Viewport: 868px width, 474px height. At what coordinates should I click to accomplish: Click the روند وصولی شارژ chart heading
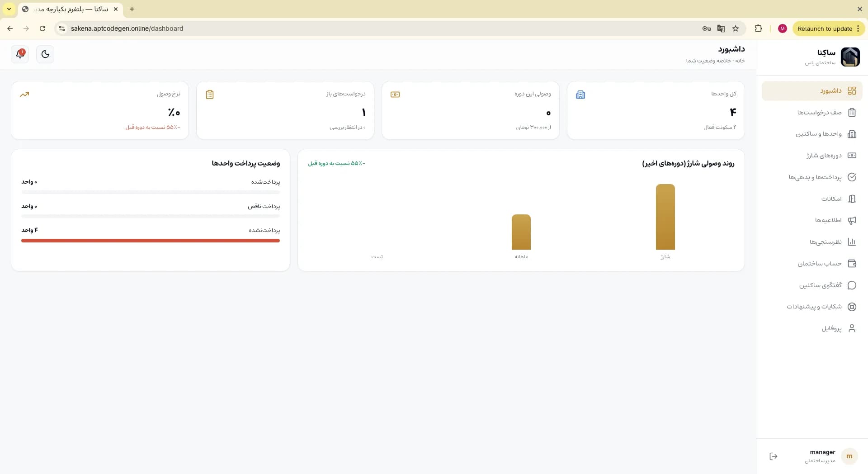click(689, 163)
